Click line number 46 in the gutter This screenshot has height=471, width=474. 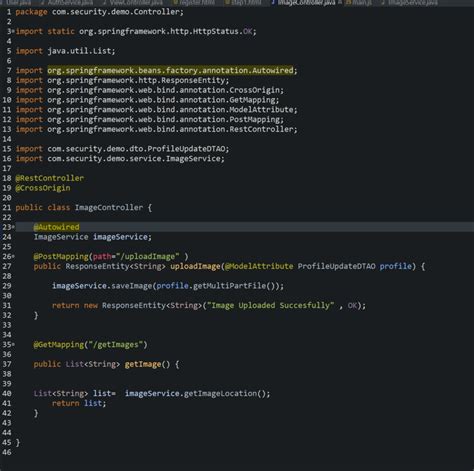point(7,452)
